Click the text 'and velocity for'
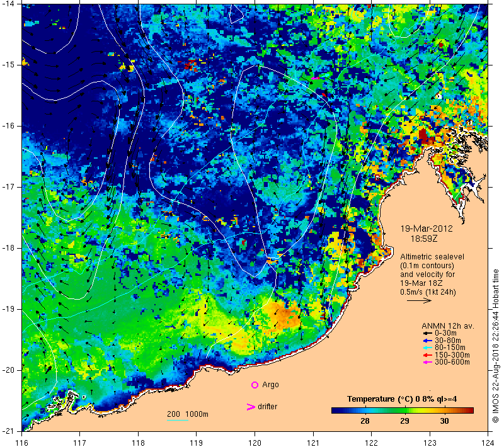 428,274
